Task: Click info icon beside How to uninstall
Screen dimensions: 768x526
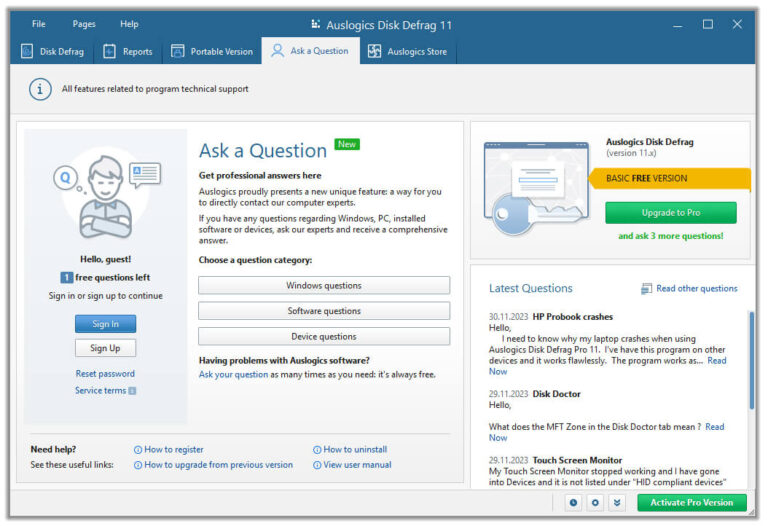Action: (x=317, y=450)
